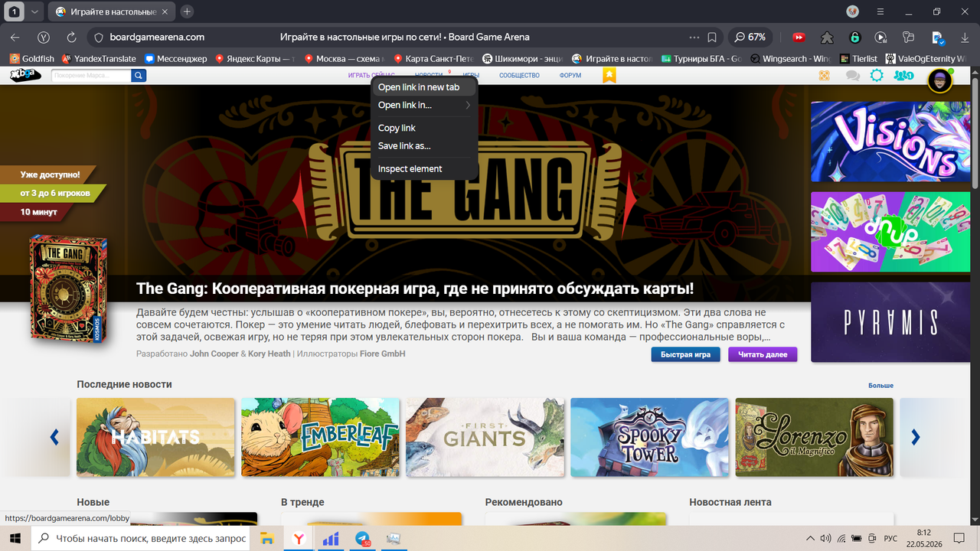980x551 pixels.
Task: Open the tab list dropdown chevron
Action: 34,11
